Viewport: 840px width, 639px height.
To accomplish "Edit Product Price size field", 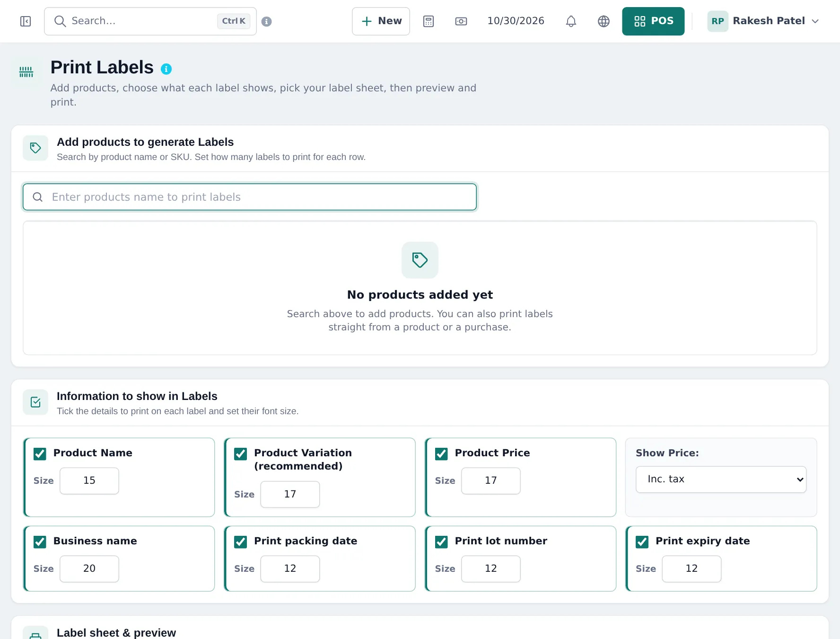I will [x=491, y=481].
